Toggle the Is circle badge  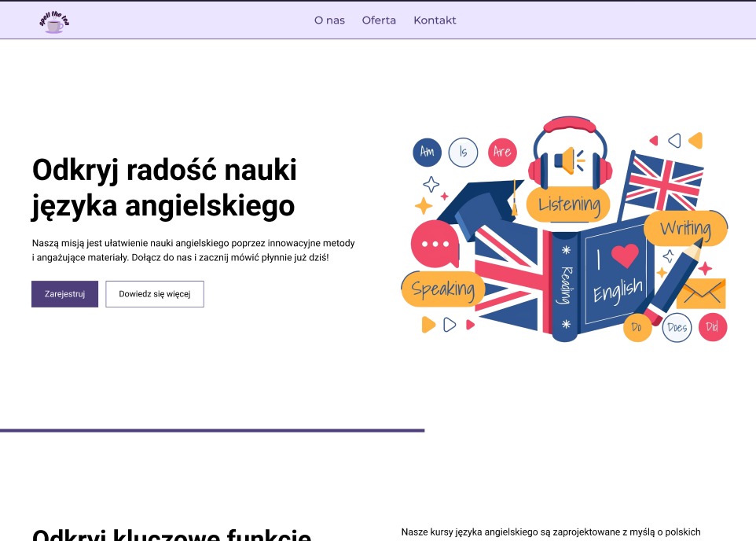coord(464,152)
